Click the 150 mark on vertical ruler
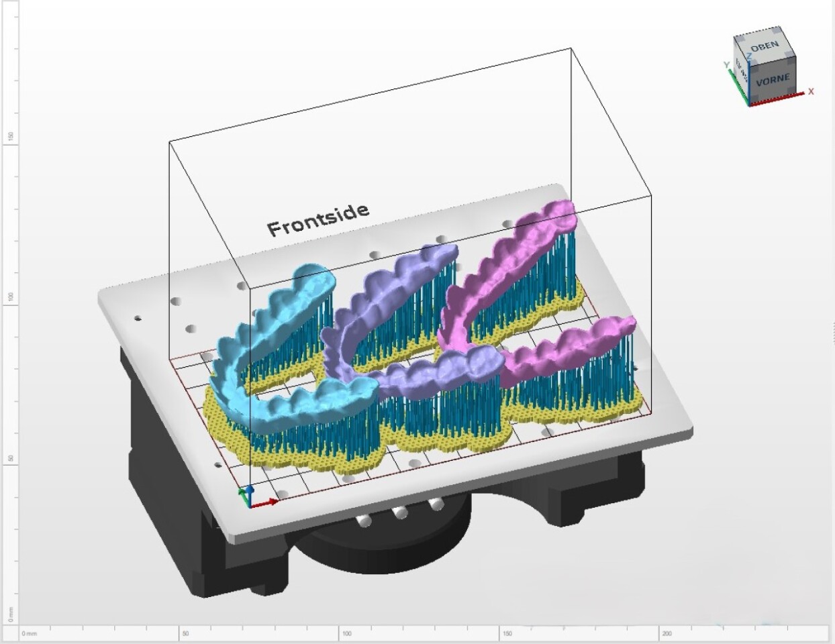Screen dimensions: 835x644 click(x=10, y=136)
